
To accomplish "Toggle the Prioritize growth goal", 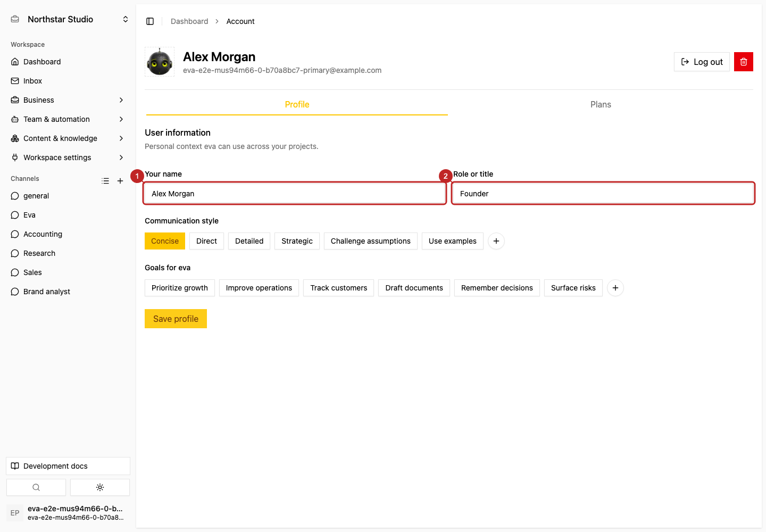I will (180, 288).
